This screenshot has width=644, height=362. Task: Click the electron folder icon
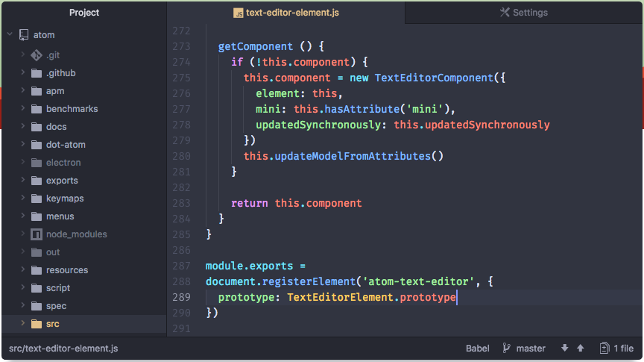click(x=37, y=163)
